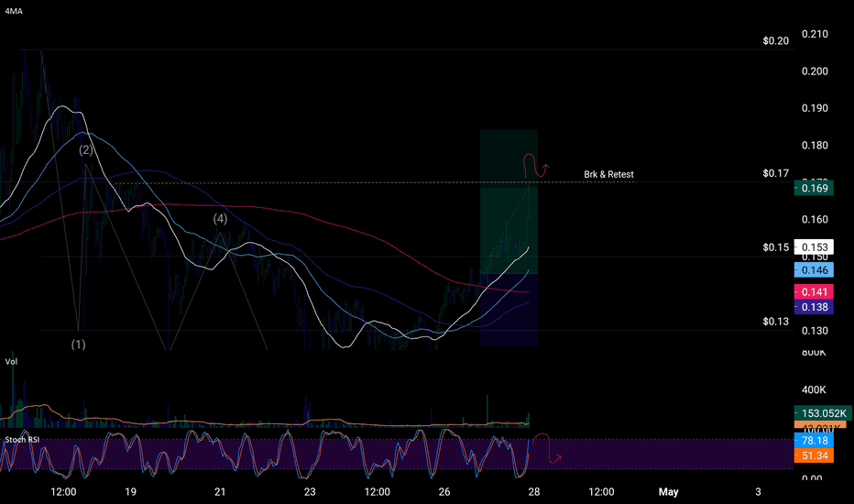Click the $0.15 horizontal level label
854x504 pixels.
775,247
